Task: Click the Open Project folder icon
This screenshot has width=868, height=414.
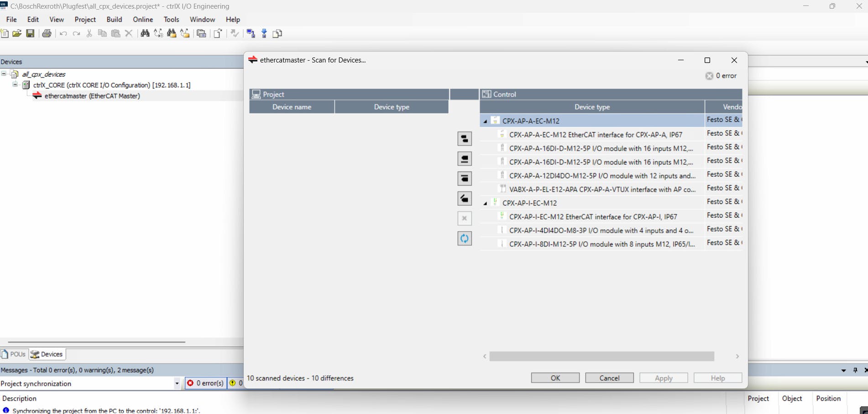Action: [x=17, y=33]
